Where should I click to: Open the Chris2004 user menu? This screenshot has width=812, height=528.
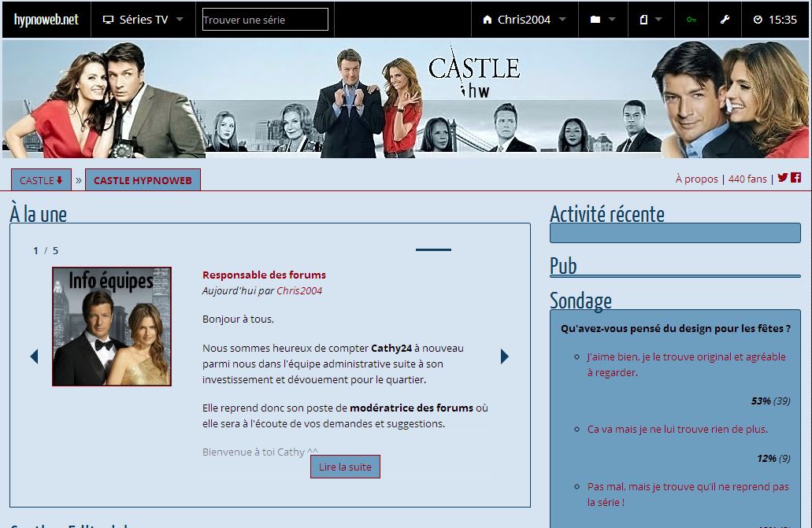(x=524, y=20)
